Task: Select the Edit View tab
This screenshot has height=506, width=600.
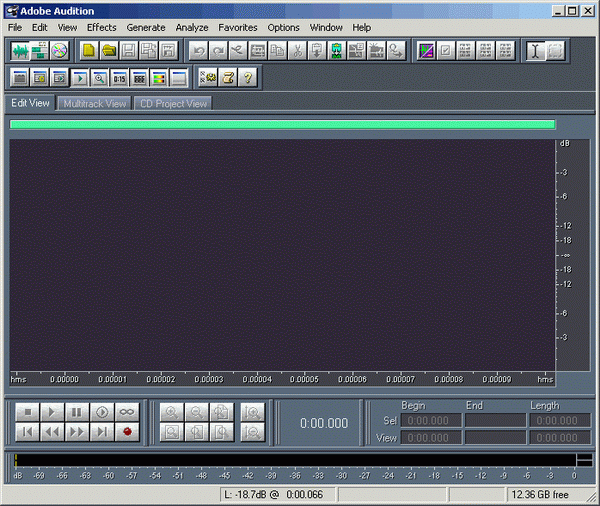Action: click(30, 103)
